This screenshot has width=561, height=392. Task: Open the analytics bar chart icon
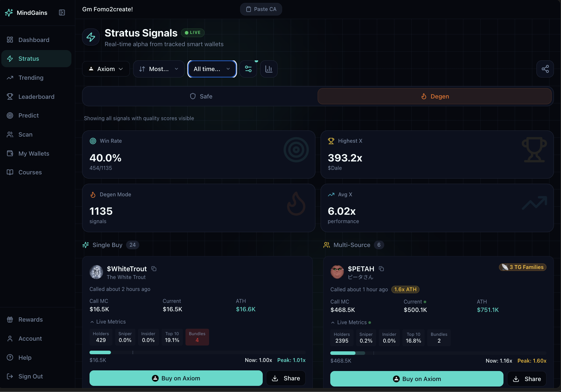(x=269, y=69)
